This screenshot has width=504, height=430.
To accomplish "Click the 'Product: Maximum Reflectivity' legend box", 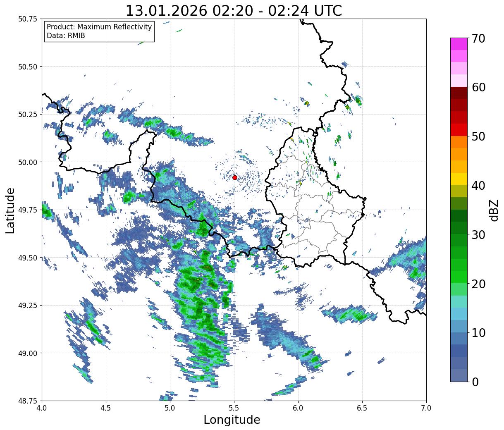I will click(99, 31).
